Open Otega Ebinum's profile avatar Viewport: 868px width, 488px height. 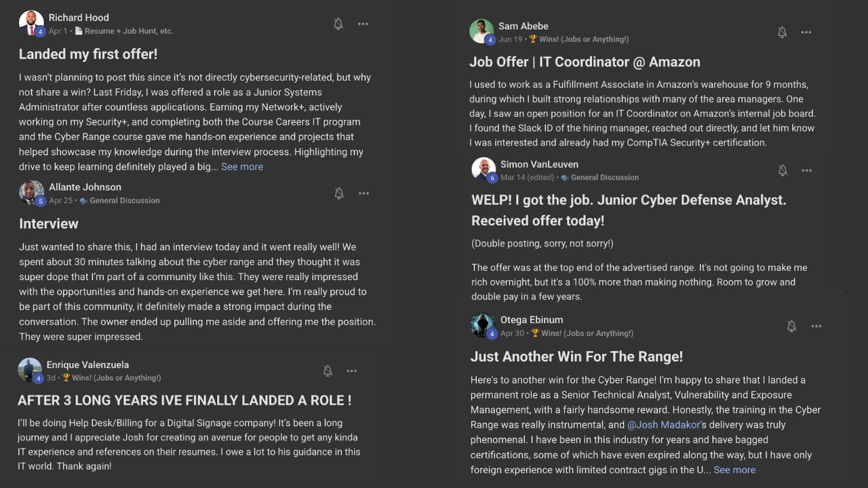click(483, 325)
